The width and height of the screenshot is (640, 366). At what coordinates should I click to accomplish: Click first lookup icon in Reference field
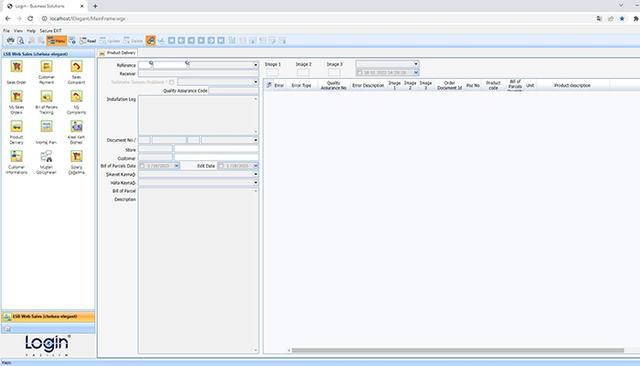point(151,63)
